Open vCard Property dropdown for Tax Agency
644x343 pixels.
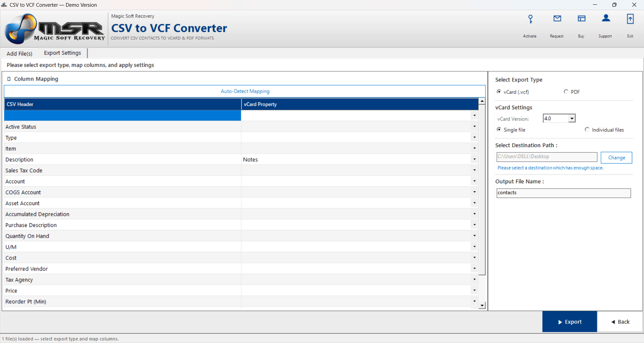[474, 279]
